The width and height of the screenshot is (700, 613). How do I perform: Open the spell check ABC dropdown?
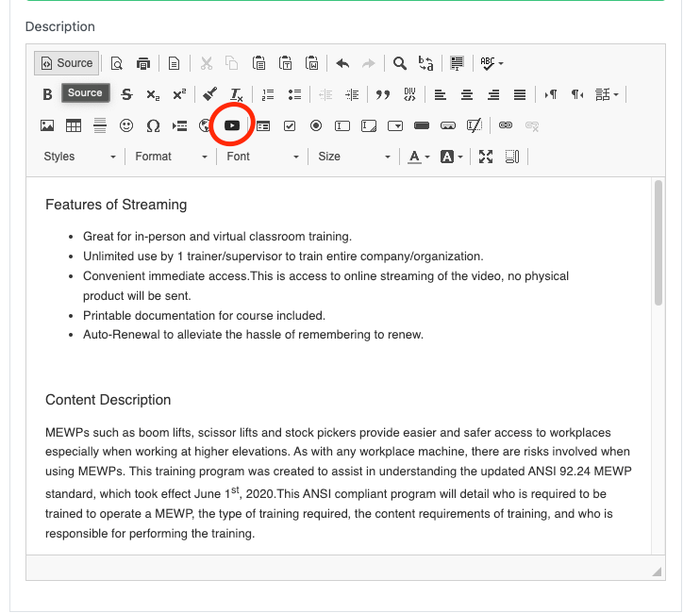pyautogui.click(x=492, y=63)
